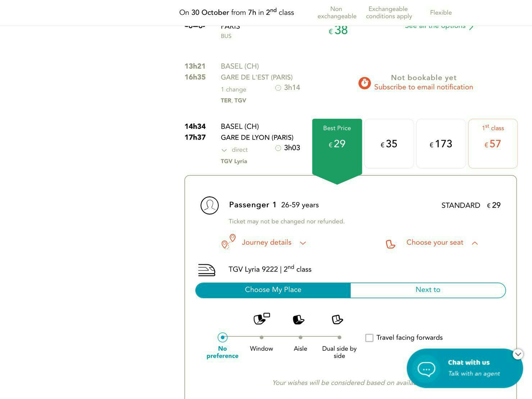Click the journey details map pin icon
The width and height of the screenshot is (532, 399).
tap(228, 241)
